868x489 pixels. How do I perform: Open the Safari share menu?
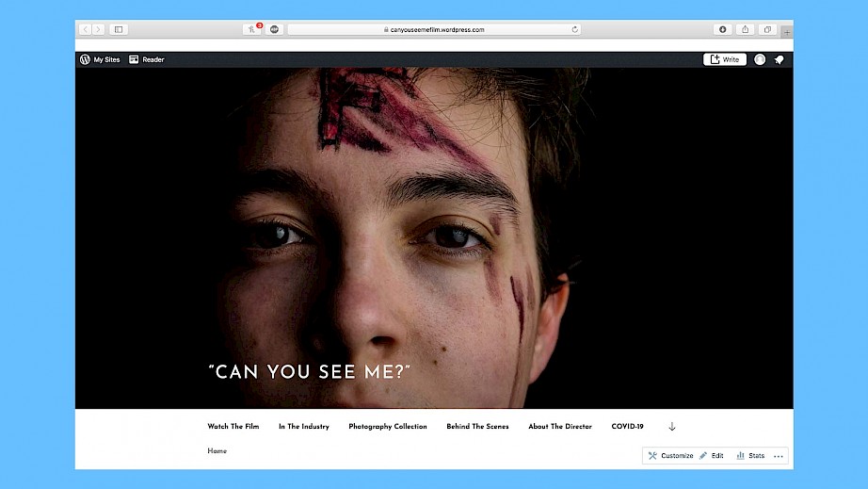pos(745,29)
